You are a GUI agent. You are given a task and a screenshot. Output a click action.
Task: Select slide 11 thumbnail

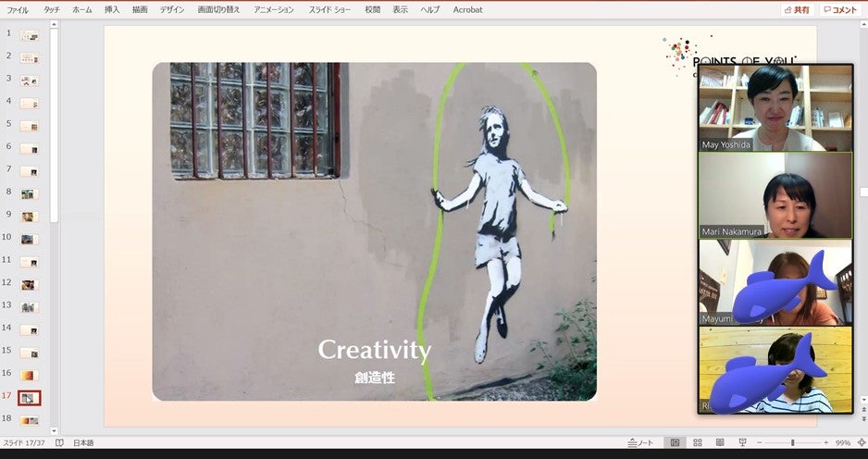30,262
